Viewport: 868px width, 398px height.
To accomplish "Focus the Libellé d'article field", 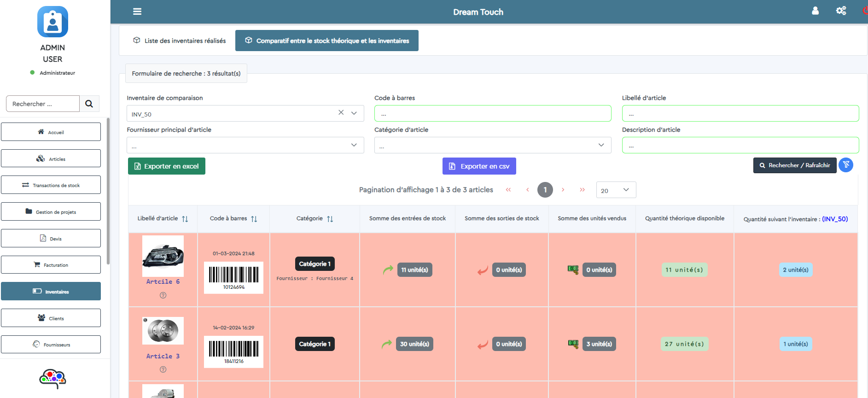I will 740,113.
